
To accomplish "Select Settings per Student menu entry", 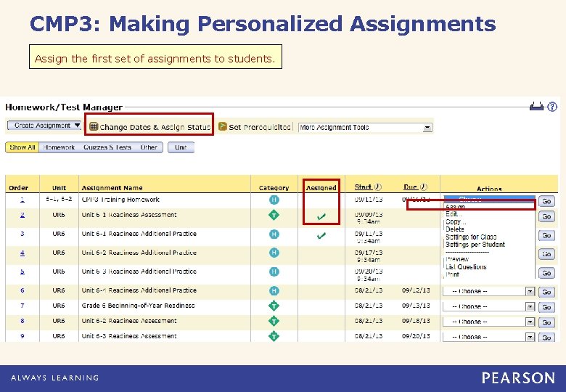I will coord(475,245).
